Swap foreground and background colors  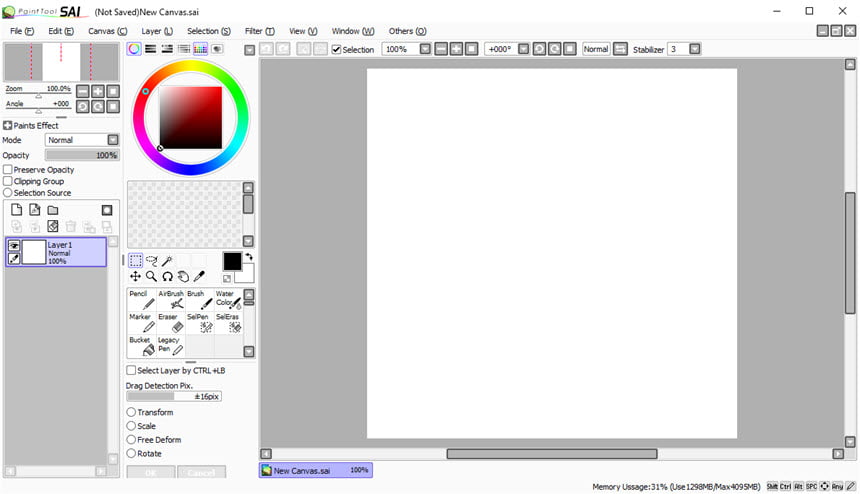249,257
